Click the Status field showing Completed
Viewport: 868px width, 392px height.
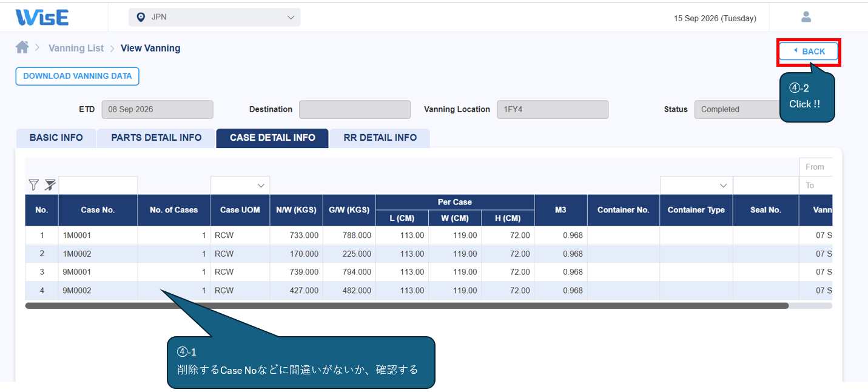tap(737, 109)
